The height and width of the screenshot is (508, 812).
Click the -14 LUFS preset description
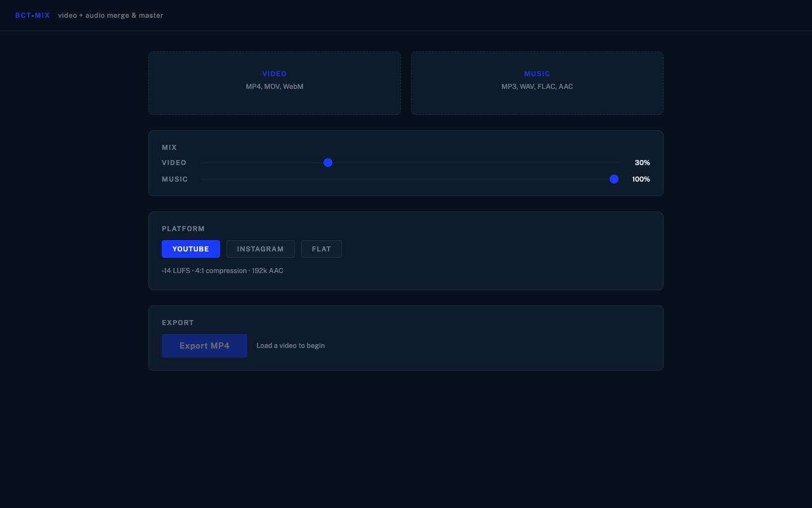pyautogui.click(x=222, y=271)
